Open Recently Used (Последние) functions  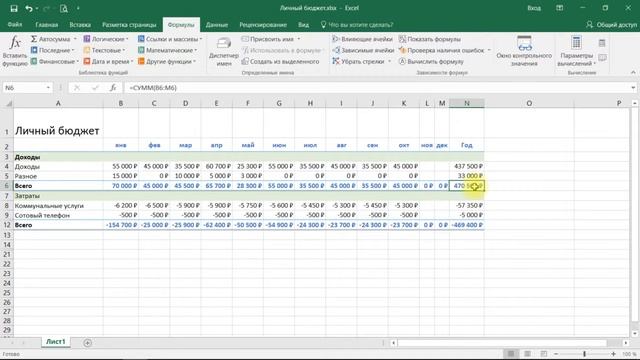coord(53,50)
